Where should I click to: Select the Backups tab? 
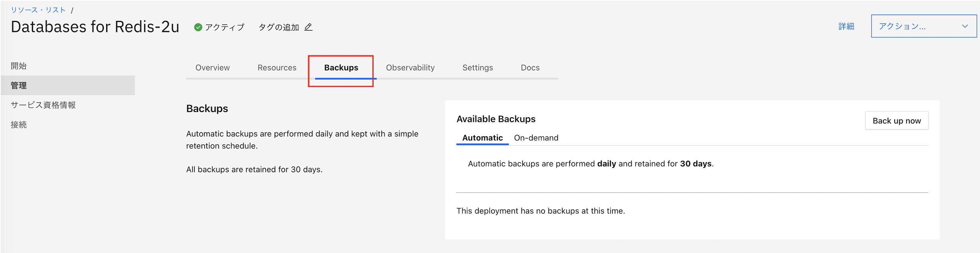point(341,68)
